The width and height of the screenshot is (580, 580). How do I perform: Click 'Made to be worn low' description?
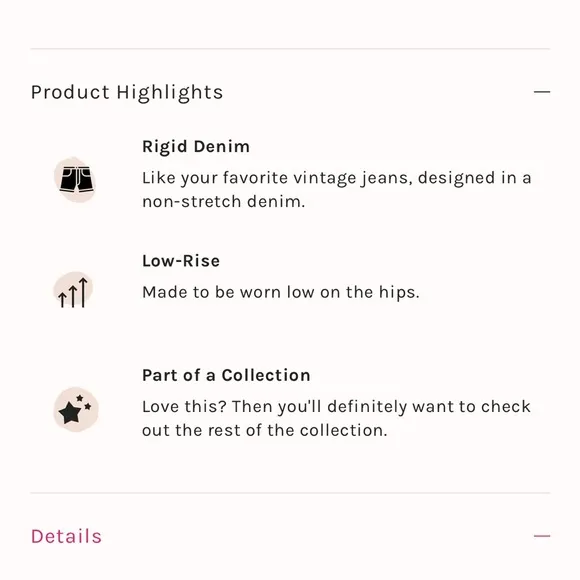click(281, 292)
